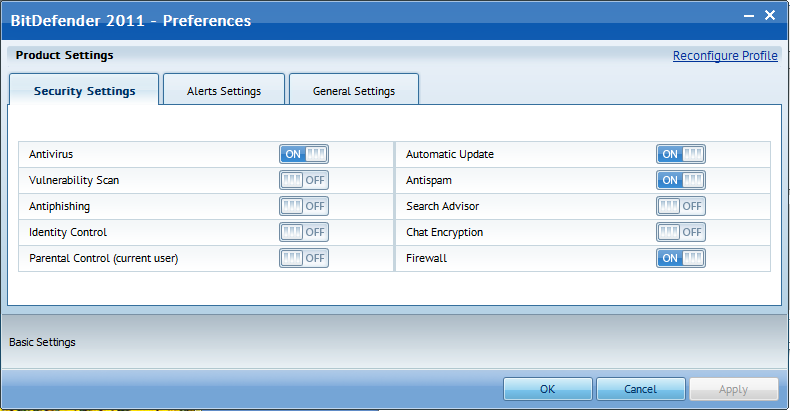Click the Vulnerability Scan label
This screenshot has height=411, width=790.
(x=74, y=180)
